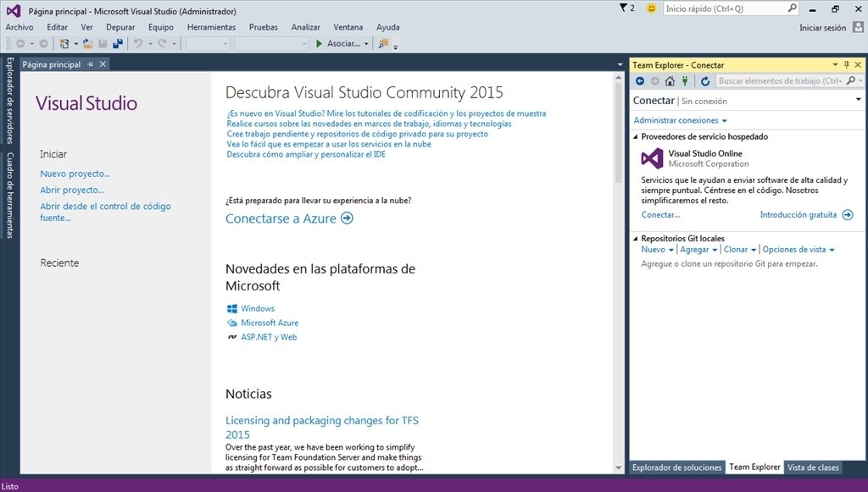The height and width of the screenshot is (492, 868).
Task: Open the Depurar menu
Action: [x=120, y=27]
